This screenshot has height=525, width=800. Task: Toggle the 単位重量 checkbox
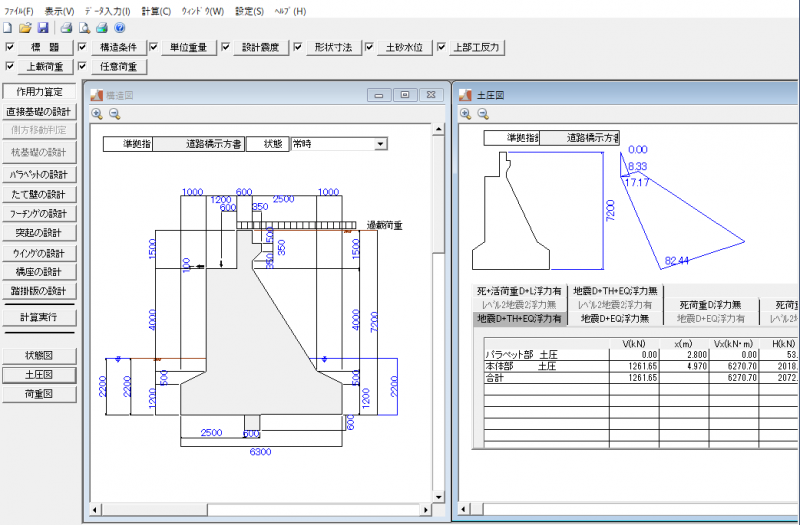(x=154, y=47)
